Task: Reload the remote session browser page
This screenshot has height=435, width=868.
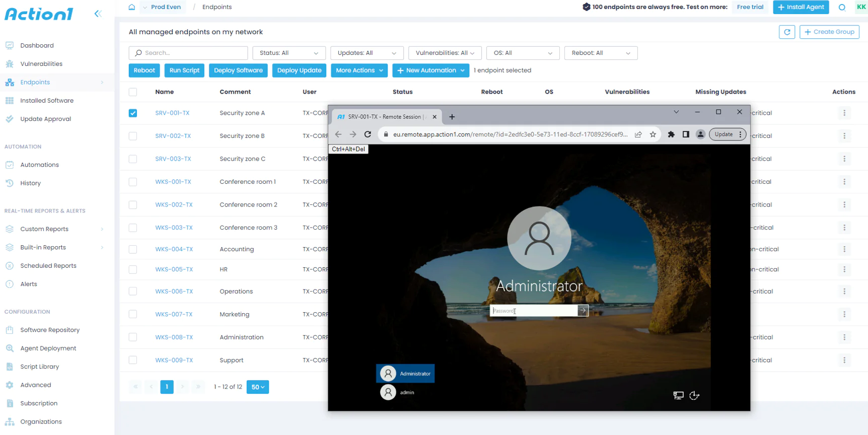Action: 368,134
